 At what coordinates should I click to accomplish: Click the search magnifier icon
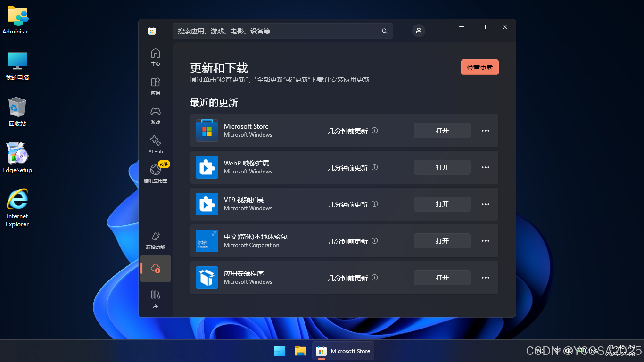(x=385, y=31)
